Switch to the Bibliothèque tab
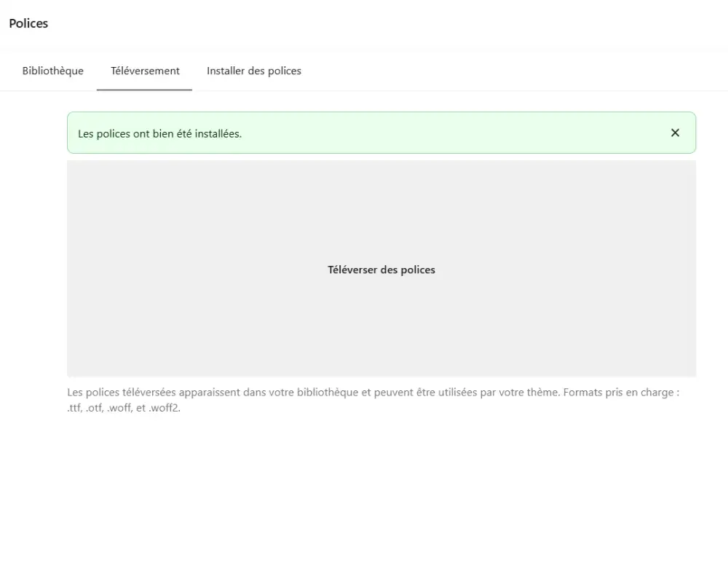 click(x=53, y=71)
